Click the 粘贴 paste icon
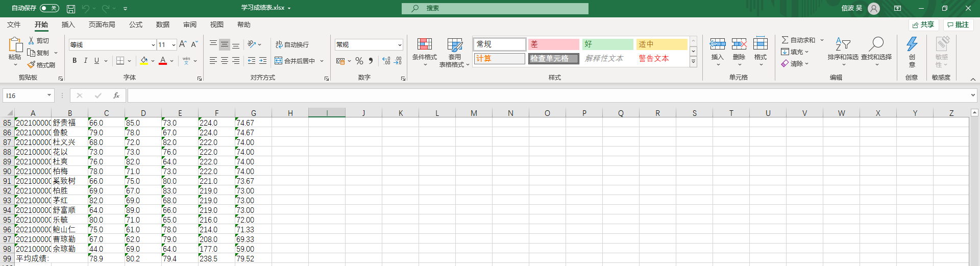This screenshot has width=980, height=266. [15, 45]
